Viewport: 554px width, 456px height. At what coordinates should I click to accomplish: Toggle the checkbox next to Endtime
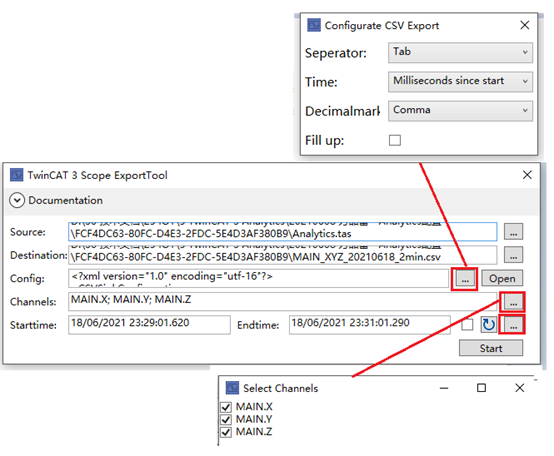coord(467,325)
